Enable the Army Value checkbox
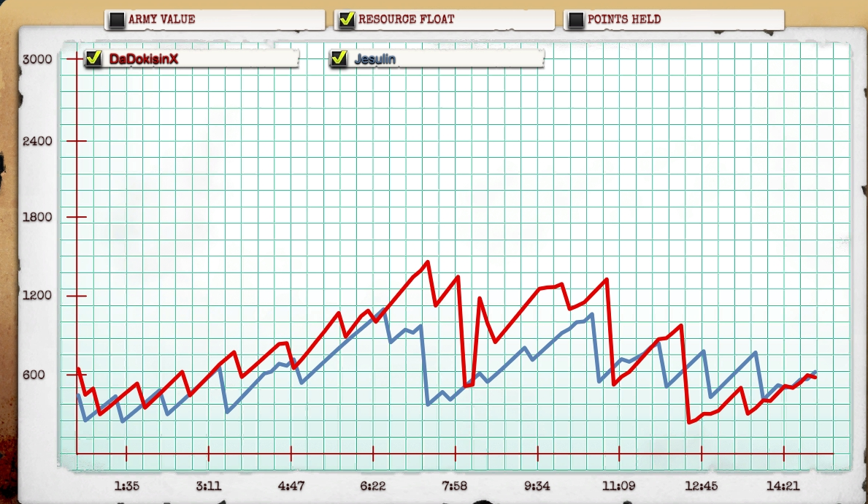 pyautogui.click(x=116, y=20)
